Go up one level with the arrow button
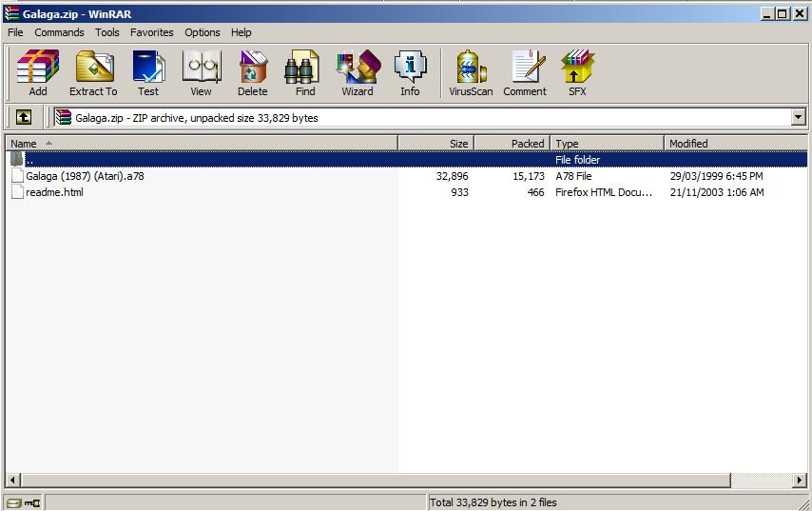812x511 pixels. (24, 117)
